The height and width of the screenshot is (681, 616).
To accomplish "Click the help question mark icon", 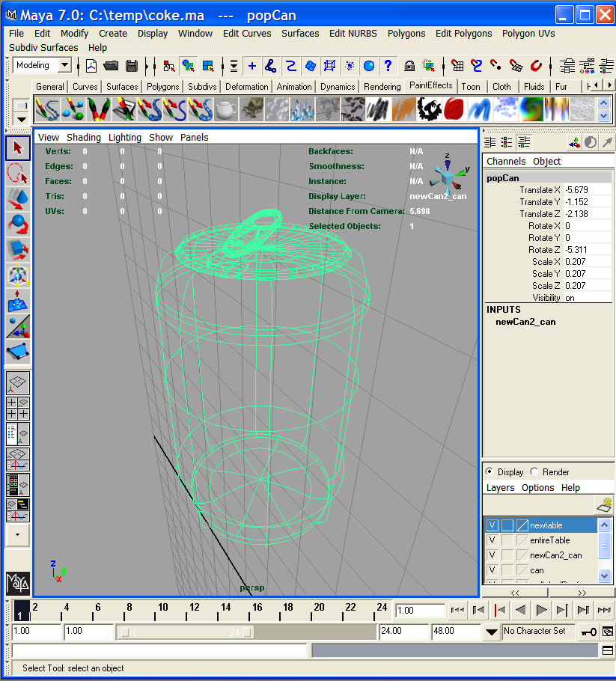I will [x=388, y=66].
